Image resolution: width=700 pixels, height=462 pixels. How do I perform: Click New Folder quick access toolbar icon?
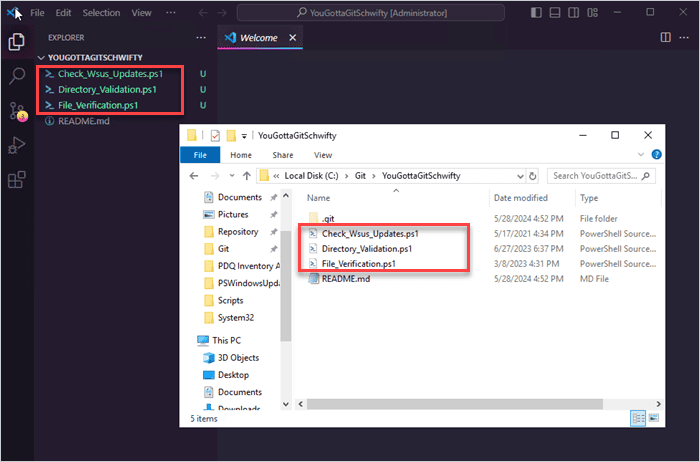coord(231,135)
